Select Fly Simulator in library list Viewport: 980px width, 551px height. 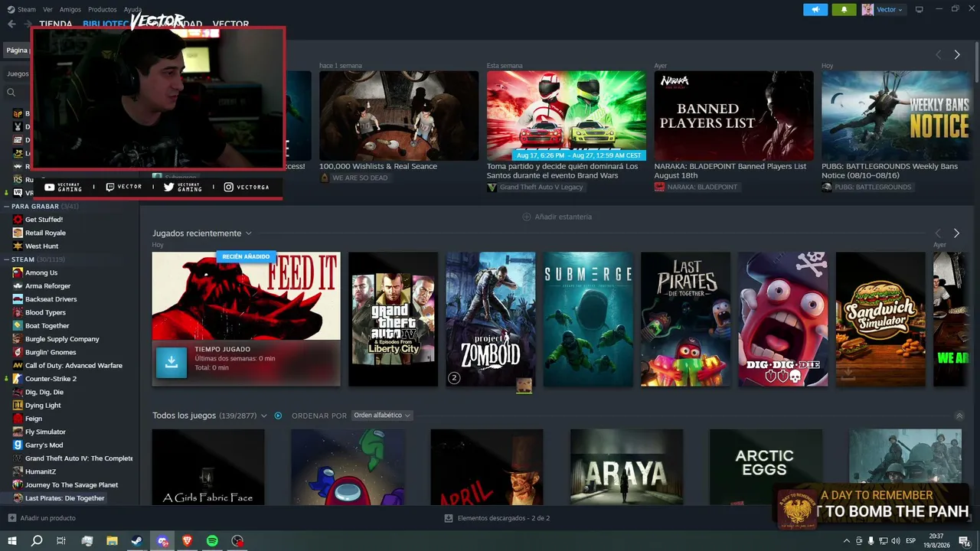(45, 432)
